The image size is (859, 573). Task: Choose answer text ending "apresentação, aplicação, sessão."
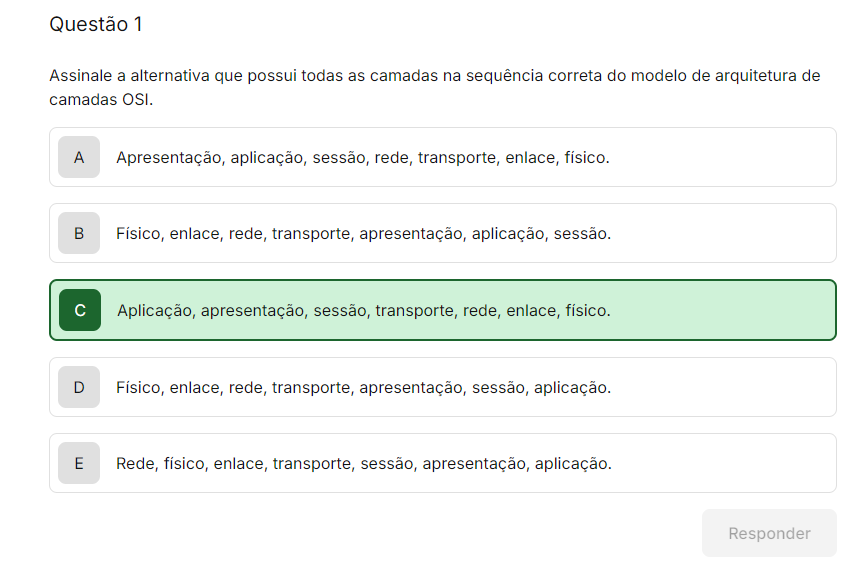[363, 233]
